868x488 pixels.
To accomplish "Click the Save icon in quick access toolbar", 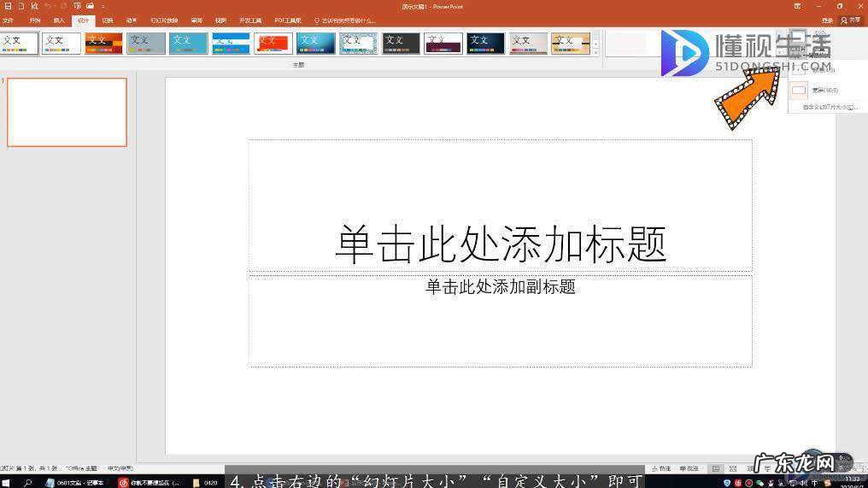I will pos(8,6).
